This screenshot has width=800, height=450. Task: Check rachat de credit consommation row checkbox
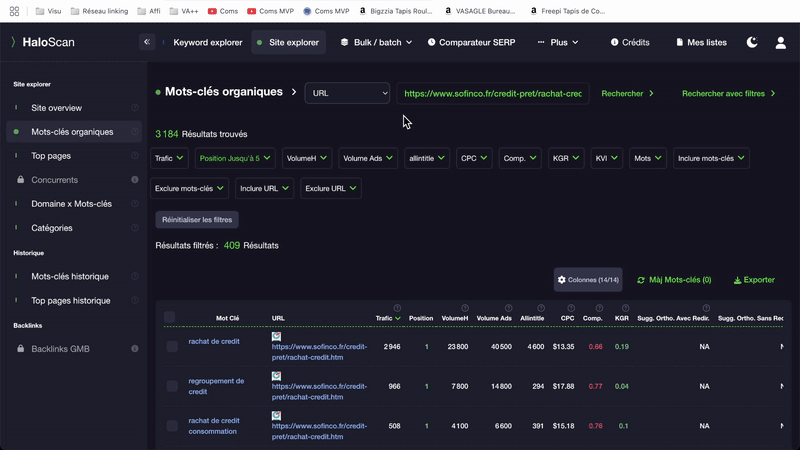(172, 426)
